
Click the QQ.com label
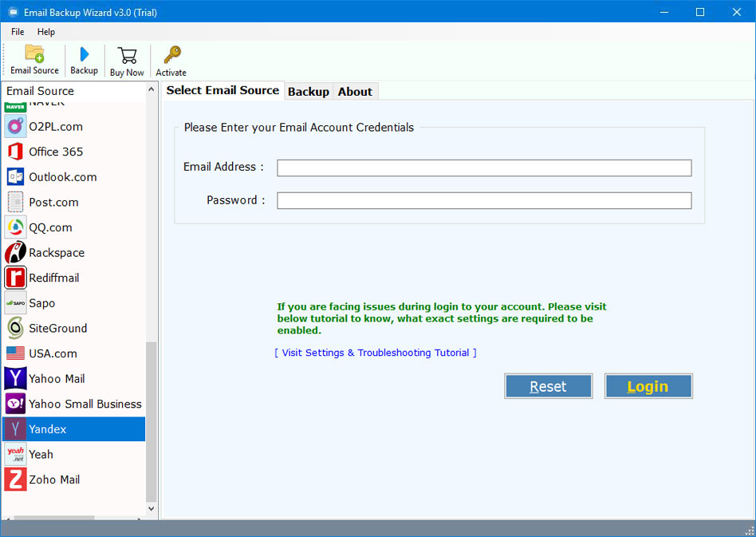click(50, 227)
